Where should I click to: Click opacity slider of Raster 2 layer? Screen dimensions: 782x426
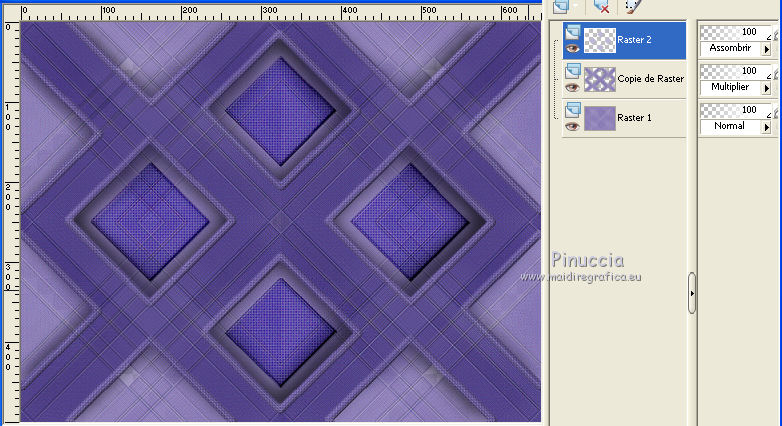736,32
